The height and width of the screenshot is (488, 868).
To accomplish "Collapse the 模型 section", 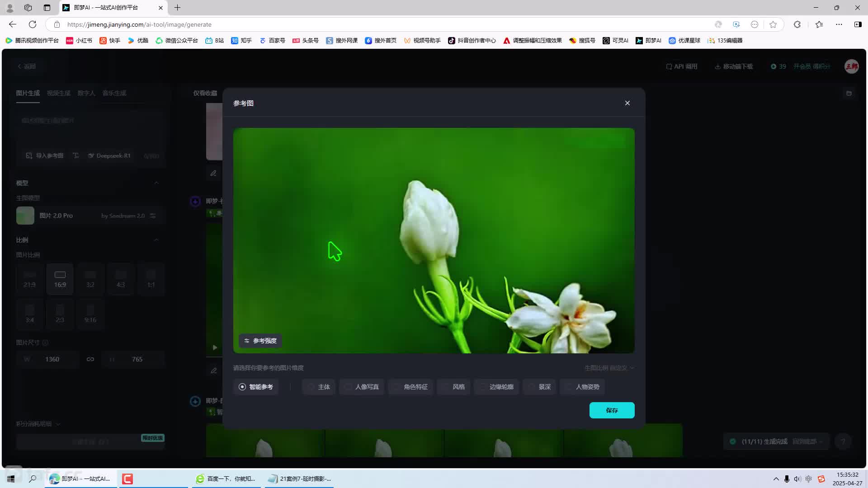I will click(x=156, y=183).
